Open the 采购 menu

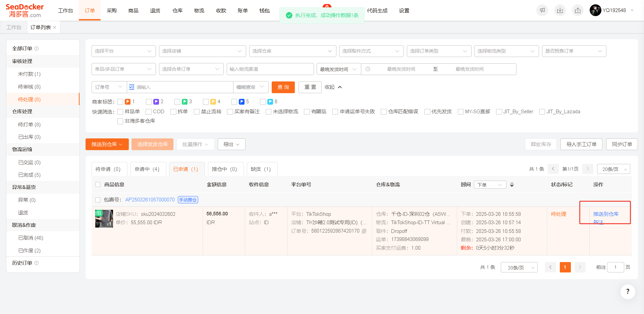[112, 10]
